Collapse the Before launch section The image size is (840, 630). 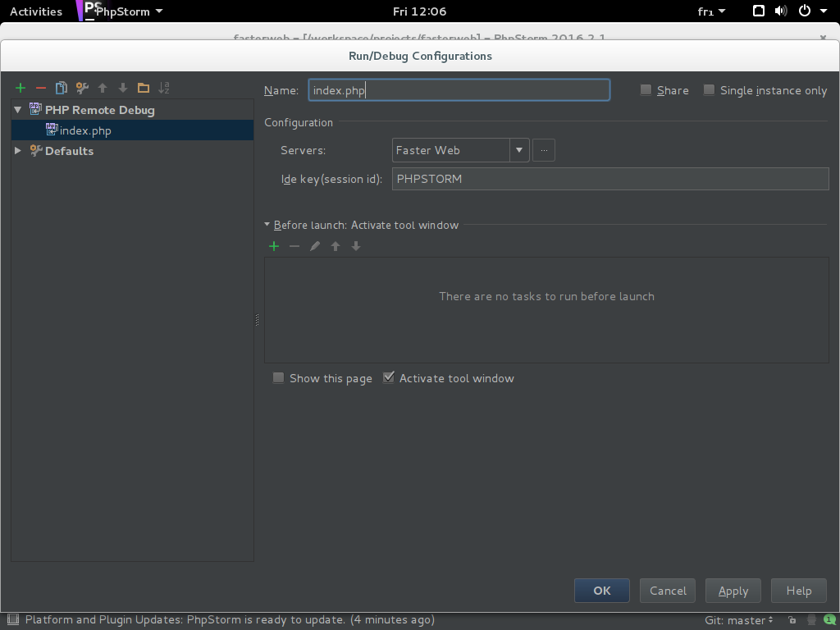267,225
